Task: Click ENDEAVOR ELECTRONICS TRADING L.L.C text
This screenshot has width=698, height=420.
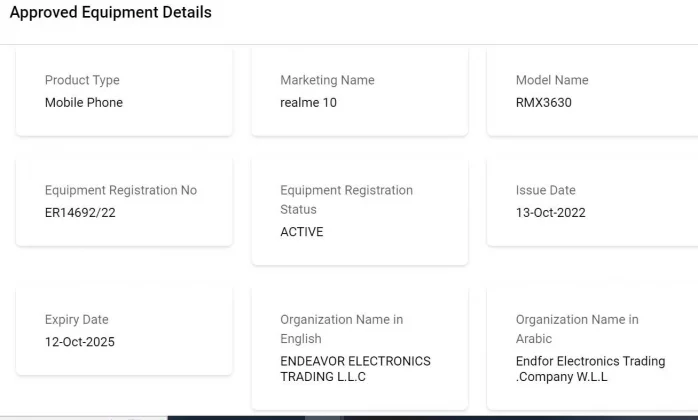Action: [355, 369]
